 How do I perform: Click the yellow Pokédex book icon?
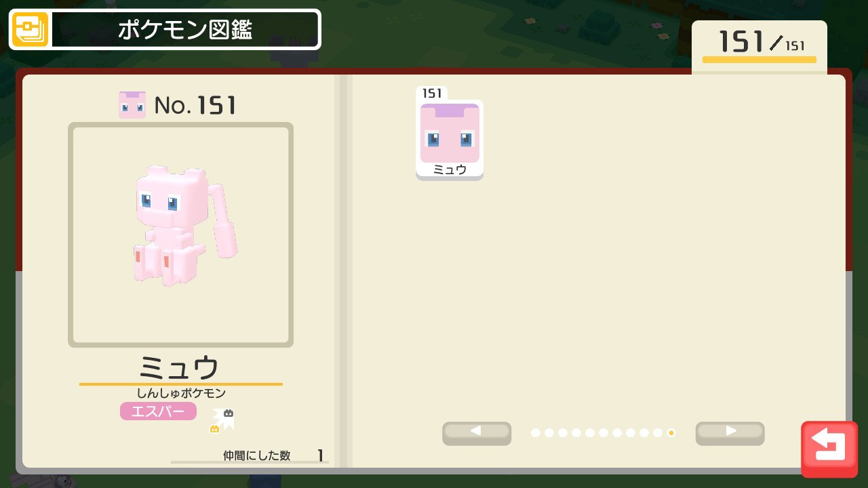pyautogui.click(x=31, y=30)
